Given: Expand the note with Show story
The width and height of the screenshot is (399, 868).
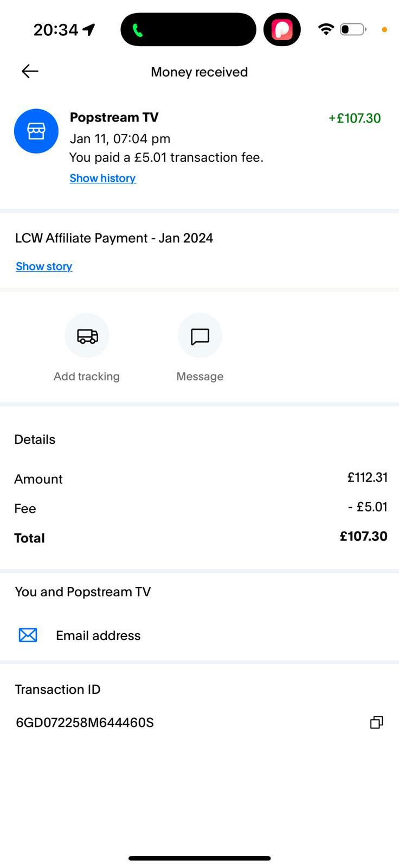Looking at the screenshot, I should (x=44, y=266).
